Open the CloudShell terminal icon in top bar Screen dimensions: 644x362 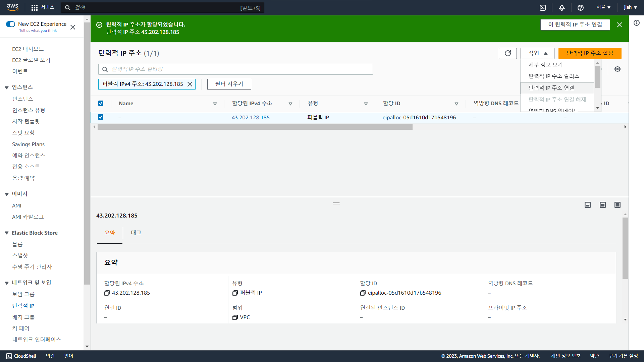543,8
